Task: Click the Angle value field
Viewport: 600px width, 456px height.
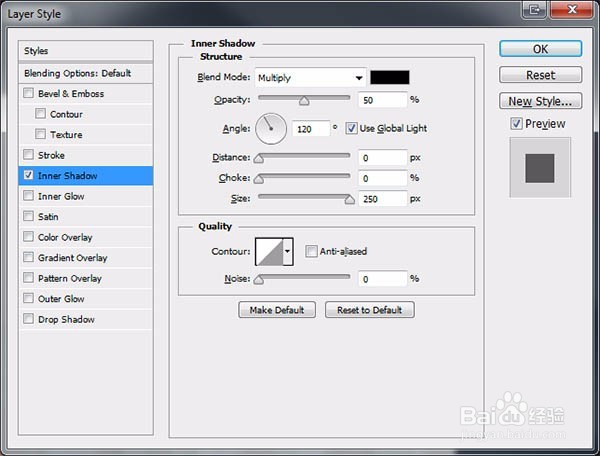Action: 311,129
